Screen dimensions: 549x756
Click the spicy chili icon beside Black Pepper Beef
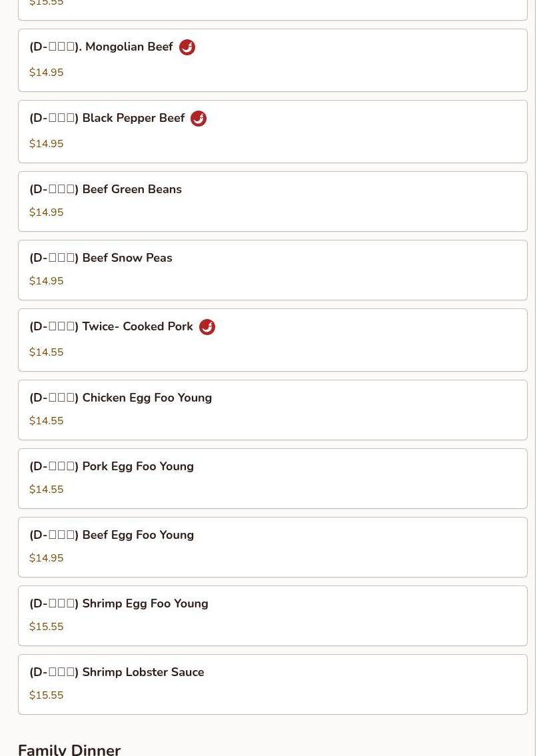tap(199, 119)
